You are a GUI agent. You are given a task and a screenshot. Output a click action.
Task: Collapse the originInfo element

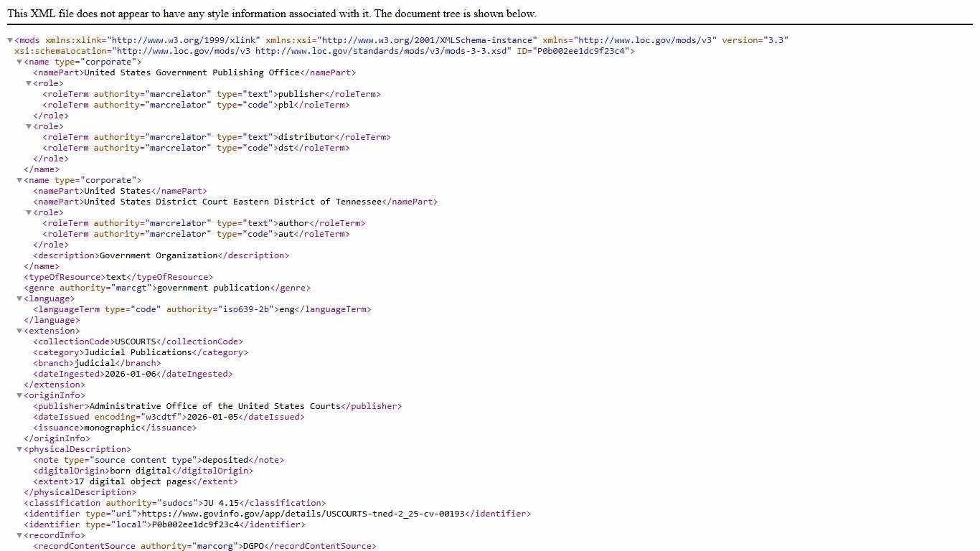(x=19, y=395)
